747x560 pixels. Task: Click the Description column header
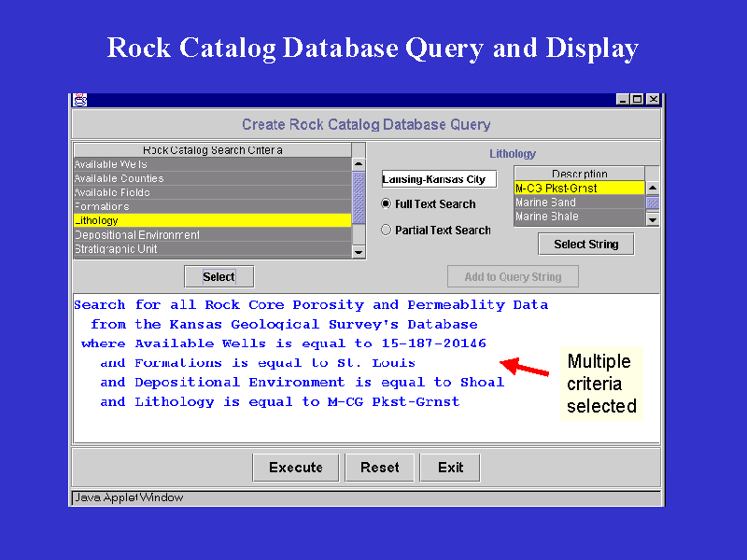(579, 174)
